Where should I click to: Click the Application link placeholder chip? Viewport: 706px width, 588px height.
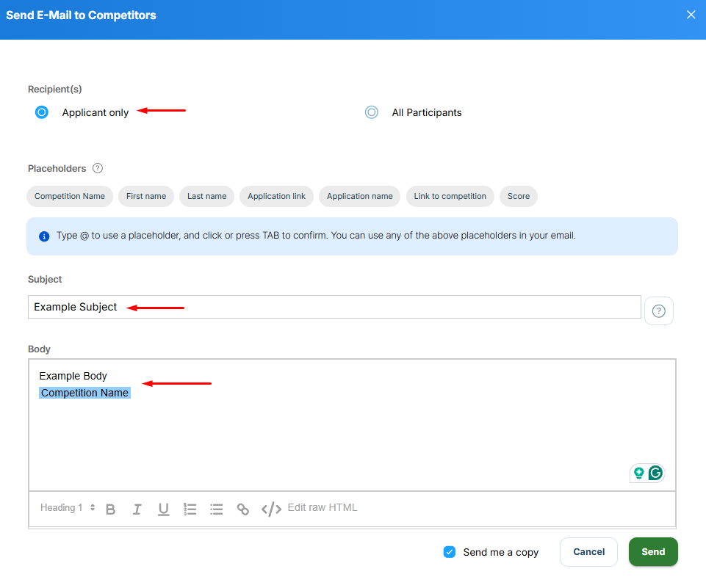[276, 196]
